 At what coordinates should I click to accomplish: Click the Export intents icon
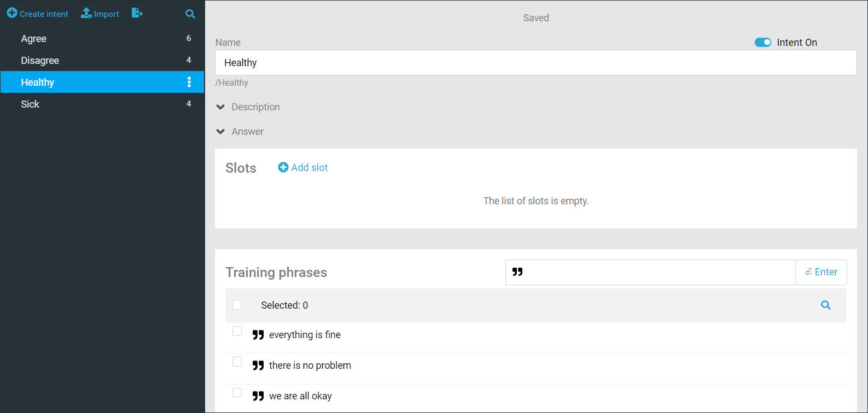click(137, 13)
